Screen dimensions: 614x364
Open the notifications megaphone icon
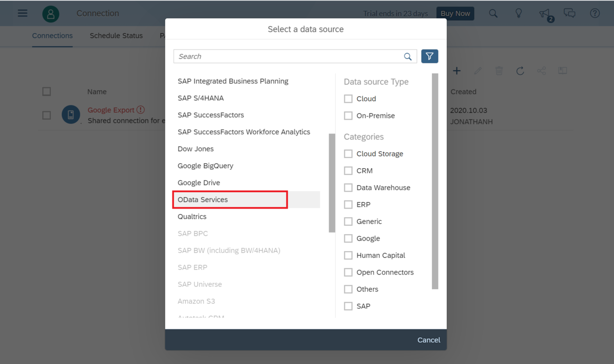[x=545, y=14]
